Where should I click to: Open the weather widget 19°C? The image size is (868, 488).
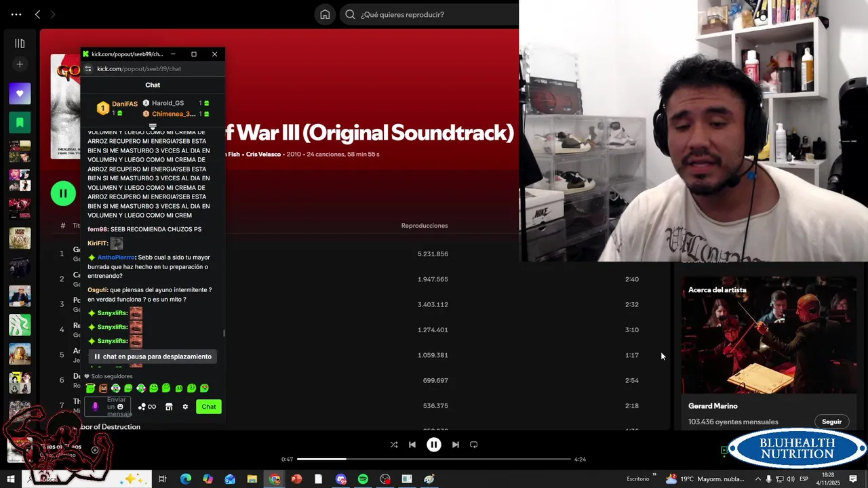click(704, 479)
